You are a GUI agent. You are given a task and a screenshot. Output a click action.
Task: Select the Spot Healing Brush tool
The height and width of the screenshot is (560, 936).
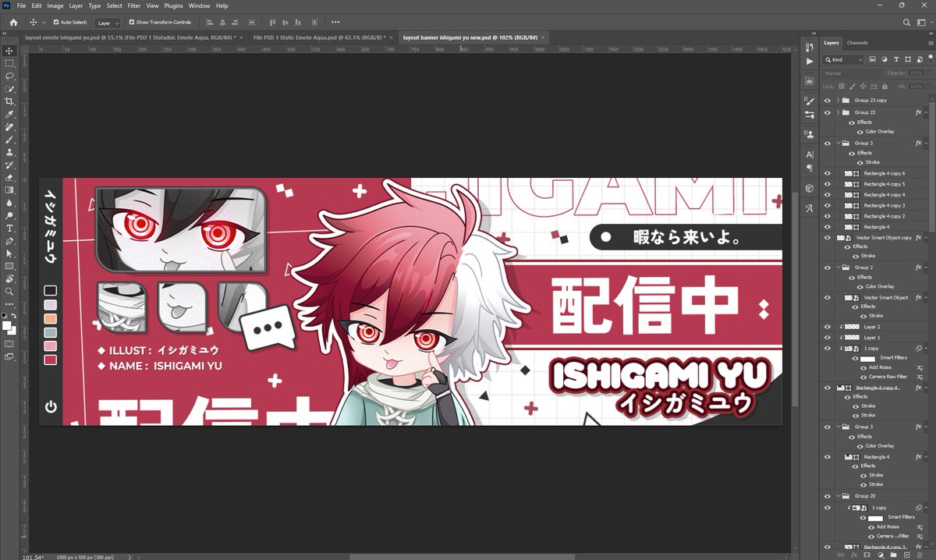[x=9, y=127]
